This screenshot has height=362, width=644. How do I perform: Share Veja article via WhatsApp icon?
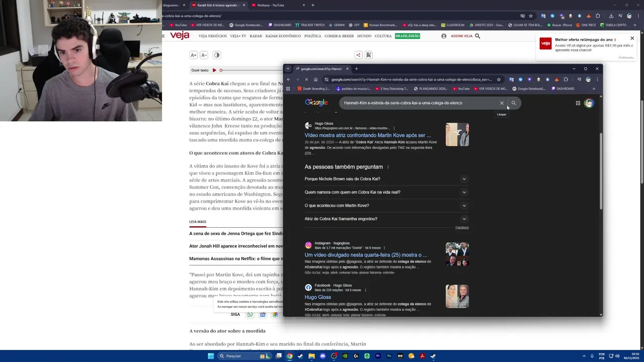click(x=250, y=314)
